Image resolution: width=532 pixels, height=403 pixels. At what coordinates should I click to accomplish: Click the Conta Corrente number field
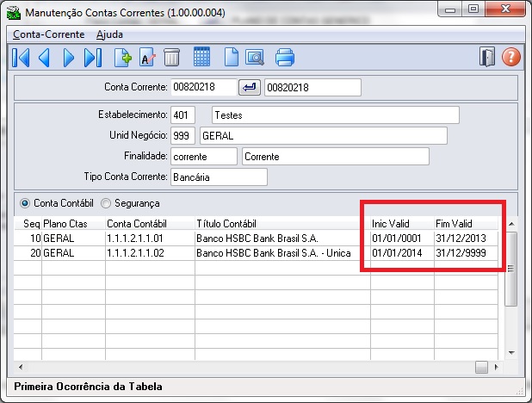coord(203,87)
